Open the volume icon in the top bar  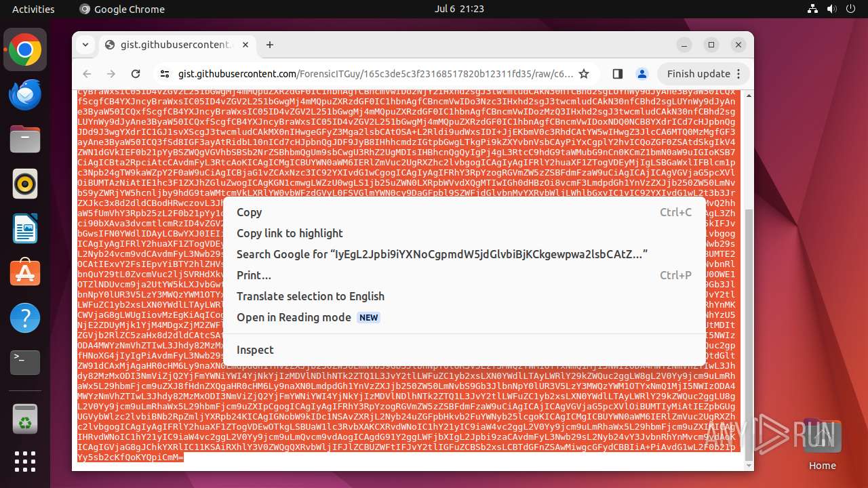pos(831,9)
